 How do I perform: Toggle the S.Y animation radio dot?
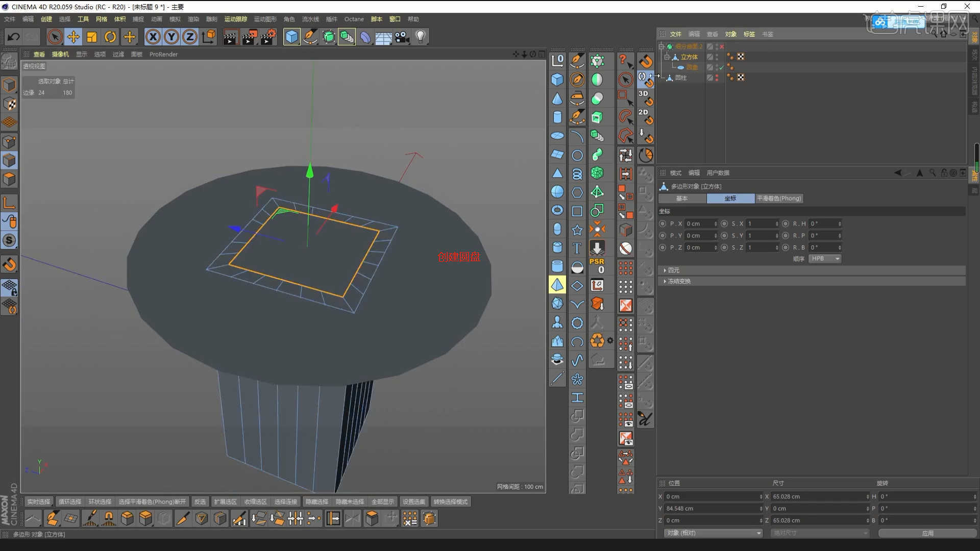coord(724,235)
